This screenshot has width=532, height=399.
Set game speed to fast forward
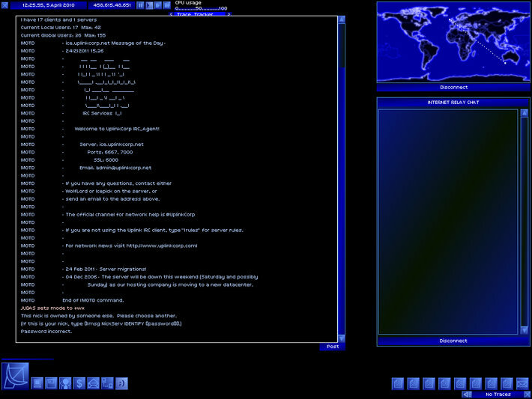tap(158, 4)
